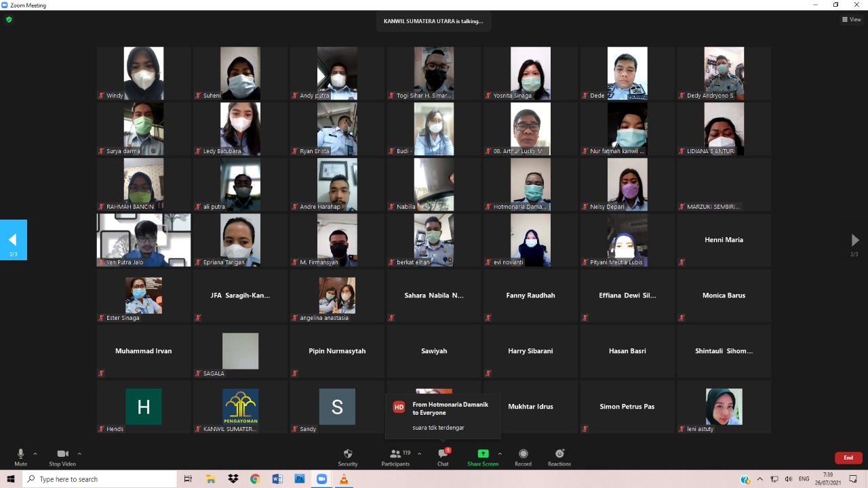Image resolution: width=868 pixels, height=488 pixels.
Task: Expand the share options arrow beside Share Screen
Action: [x=500, y=453]
